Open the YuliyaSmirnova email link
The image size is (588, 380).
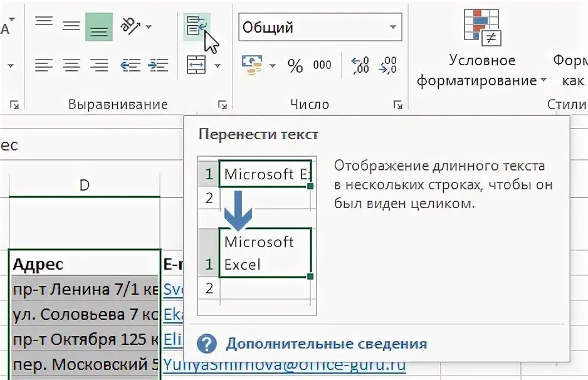[285, 367]
